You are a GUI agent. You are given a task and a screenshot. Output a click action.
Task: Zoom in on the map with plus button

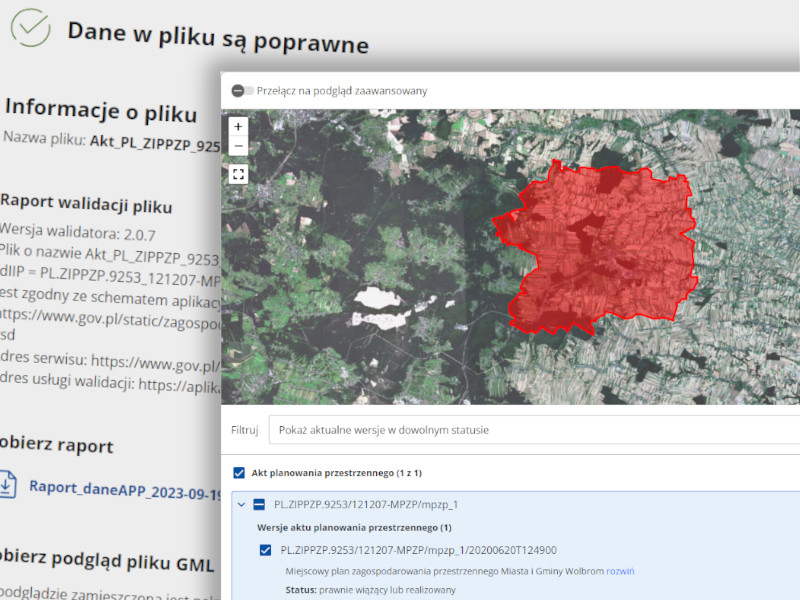238,127
